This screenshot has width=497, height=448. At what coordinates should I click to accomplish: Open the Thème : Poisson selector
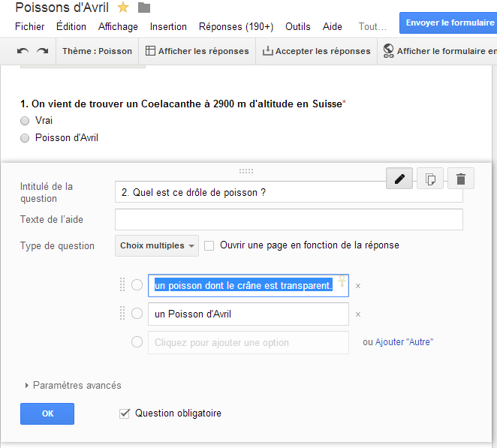click(97, 51)
